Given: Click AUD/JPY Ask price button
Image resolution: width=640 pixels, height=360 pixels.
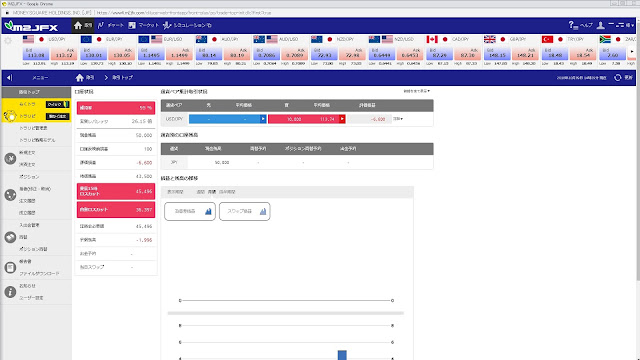Looking at the screenshot, I should pos(237,53).
